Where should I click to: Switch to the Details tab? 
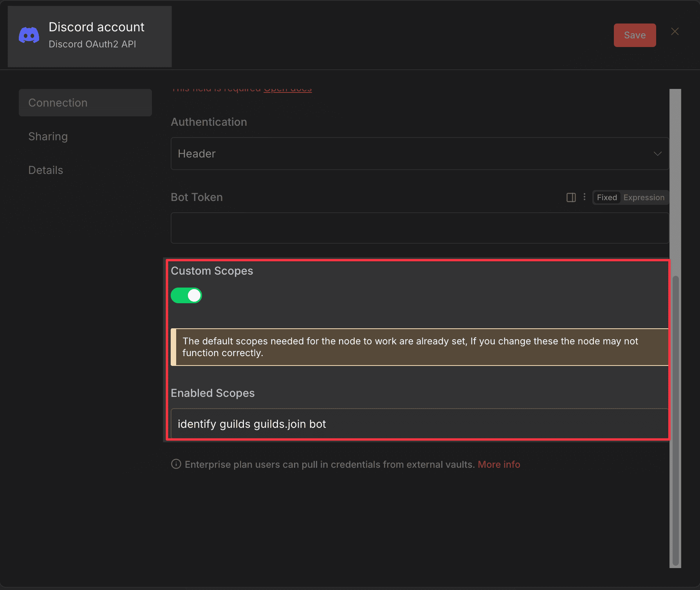click(x=45, y=170)
